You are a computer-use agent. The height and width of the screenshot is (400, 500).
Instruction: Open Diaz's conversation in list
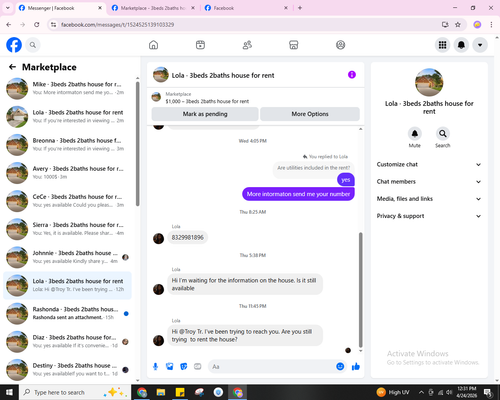click(x=67, y=341)
